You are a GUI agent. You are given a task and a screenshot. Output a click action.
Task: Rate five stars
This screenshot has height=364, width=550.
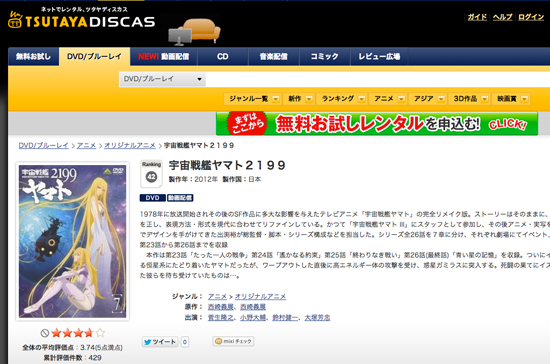(x=100, y=333)
